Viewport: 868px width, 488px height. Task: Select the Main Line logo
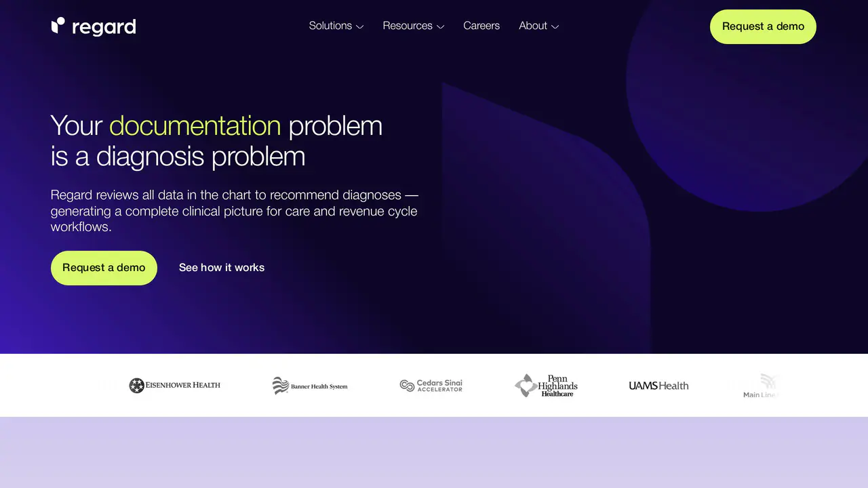(x=760, y=386)
